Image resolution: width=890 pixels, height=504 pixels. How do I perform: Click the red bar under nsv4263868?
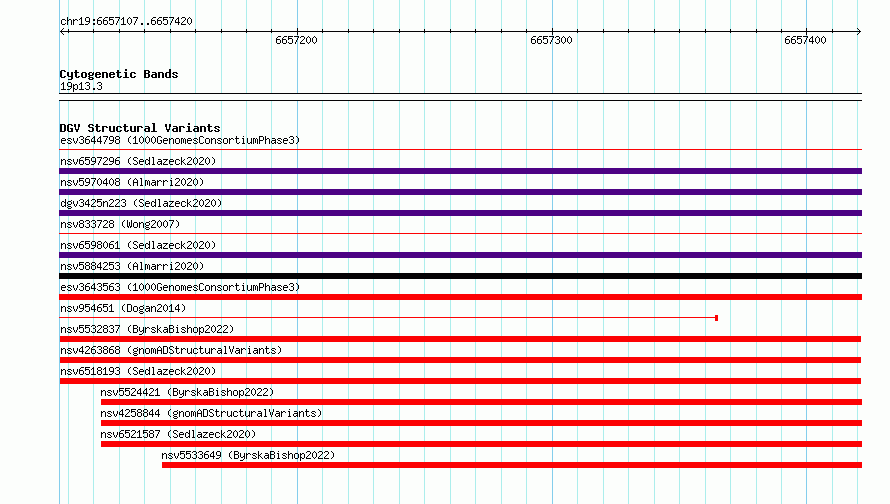pos(460,360)
